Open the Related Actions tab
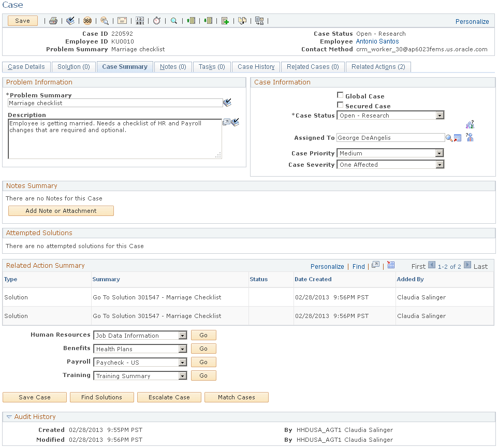Screen dimensions: 498x448 point(378,66)
